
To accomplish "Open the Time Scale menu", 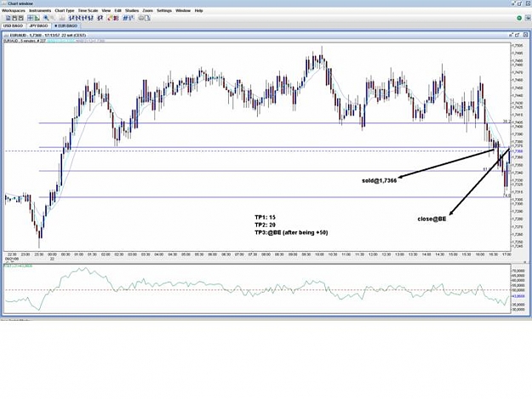I will (x=88, y=10).
